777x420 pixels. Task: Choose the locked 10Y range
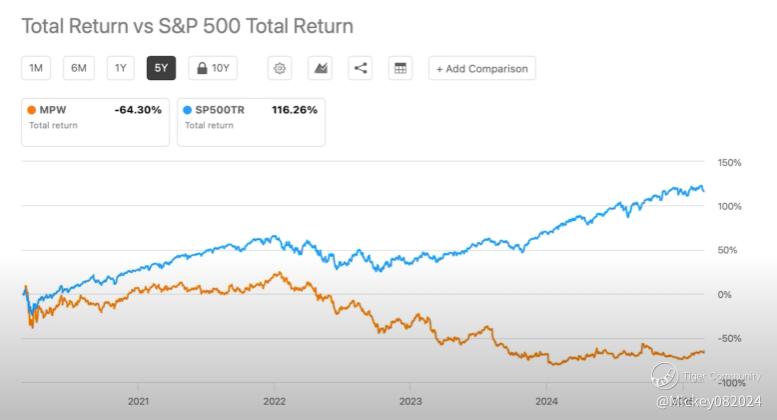tap(213, 68)
